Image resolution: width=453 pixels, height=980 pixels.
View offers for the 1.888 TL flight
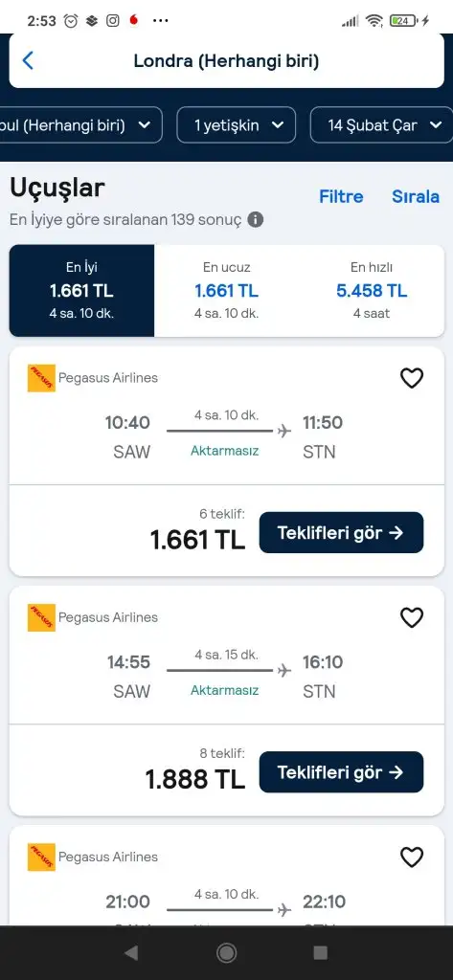342,772
